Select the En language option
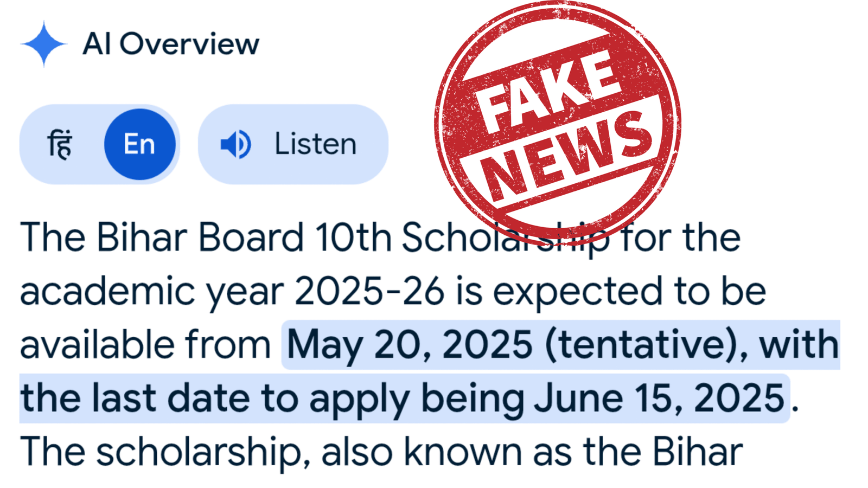This screenshot has width=868, height=488. pos(139,144)
